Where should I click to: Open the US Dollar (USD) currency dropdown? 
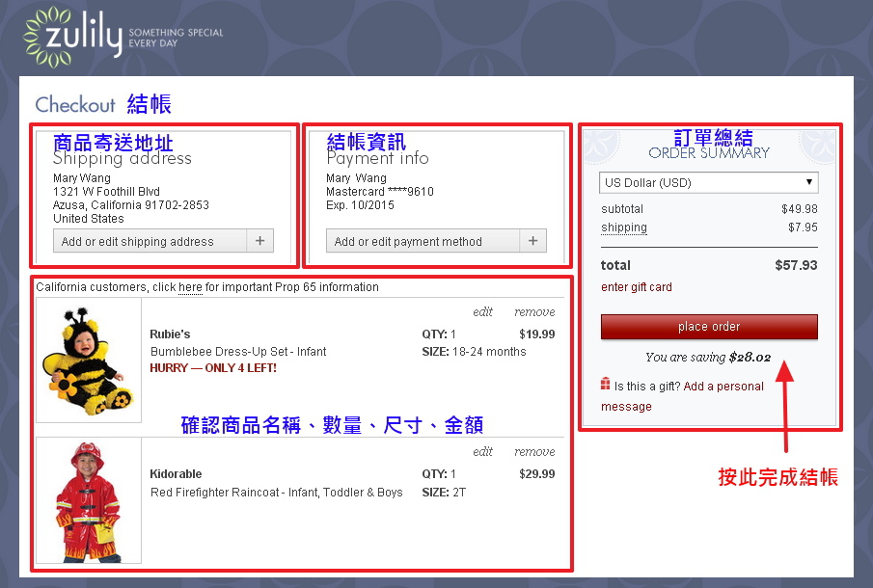pos(709,182)
